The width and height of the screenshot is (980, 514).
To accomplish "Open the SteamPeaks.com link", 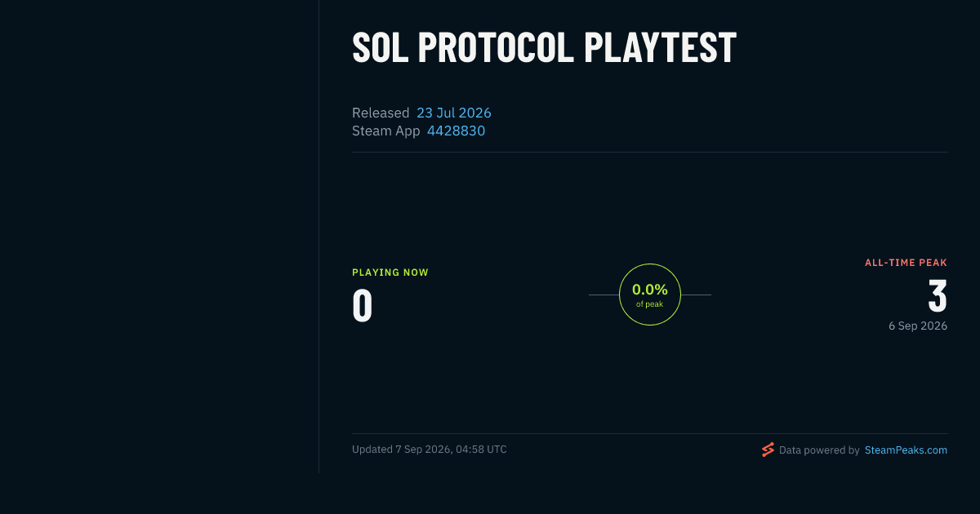I will [x=906, y=450].
